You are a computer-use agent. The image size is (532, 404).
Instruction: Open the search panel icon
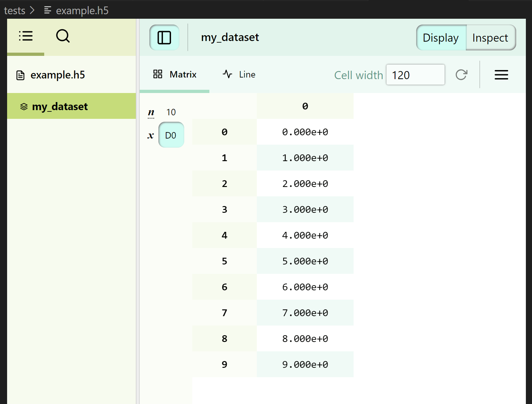[x=63, y=36]
